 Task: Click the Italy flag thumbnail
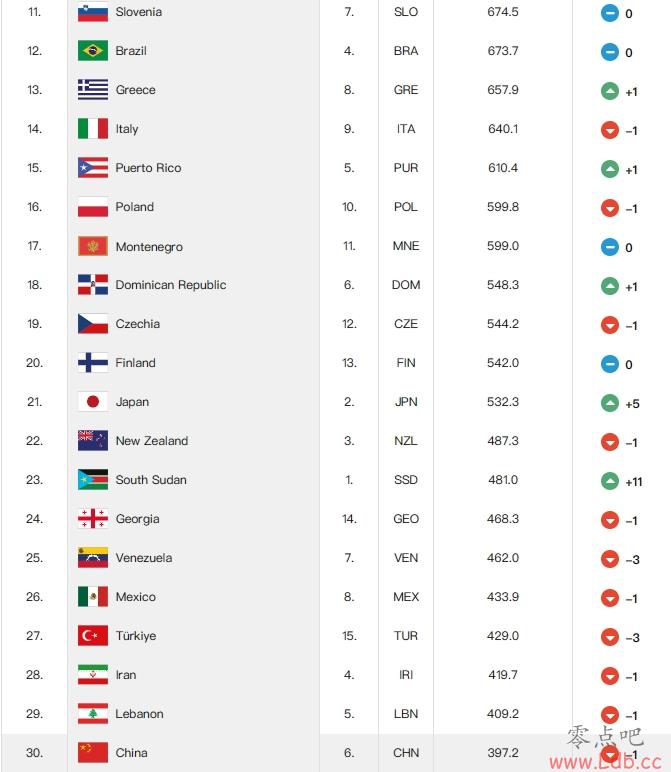(x=93, y=129)
